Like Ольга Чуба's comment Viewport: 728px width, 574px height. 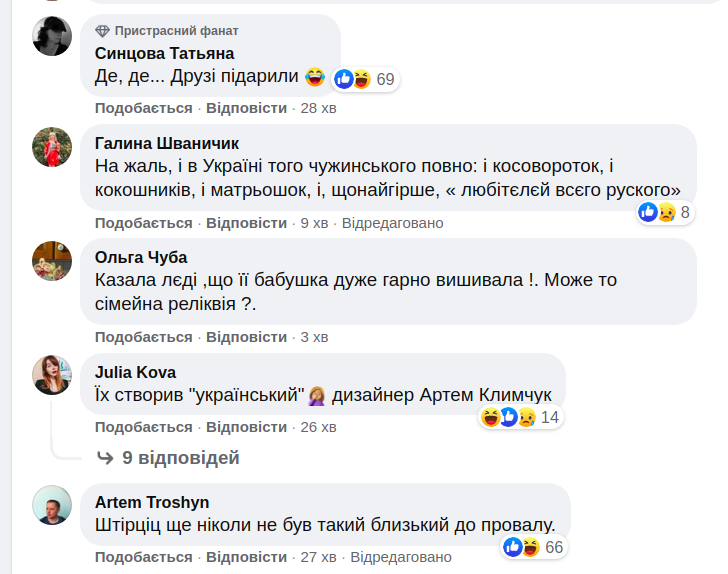(143, 337)
